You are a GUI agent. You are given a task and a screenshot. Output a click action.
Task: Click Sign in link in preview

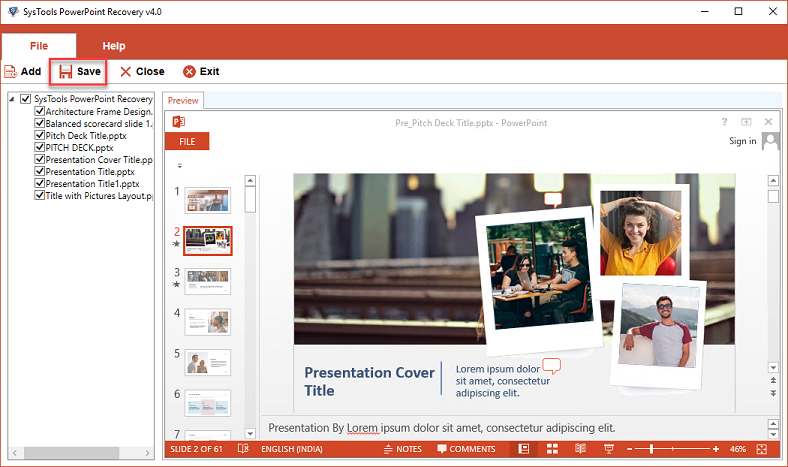pos(742,141)
